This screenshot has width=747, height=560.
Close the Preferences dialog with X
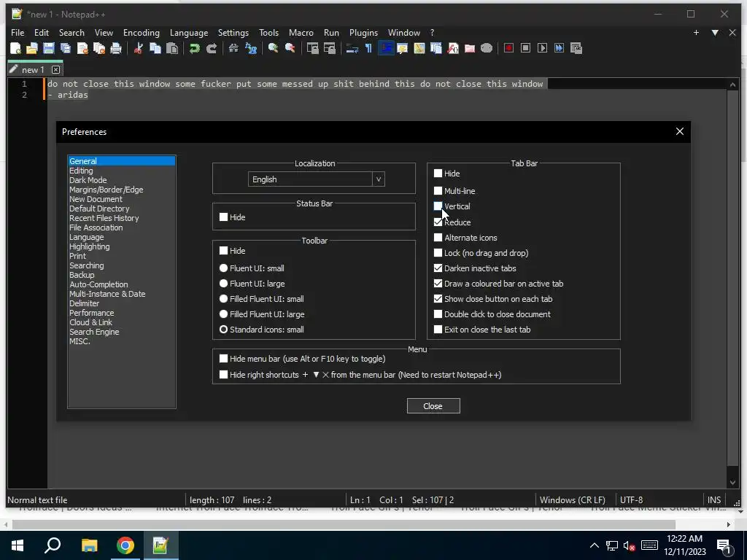coord(680,131)
